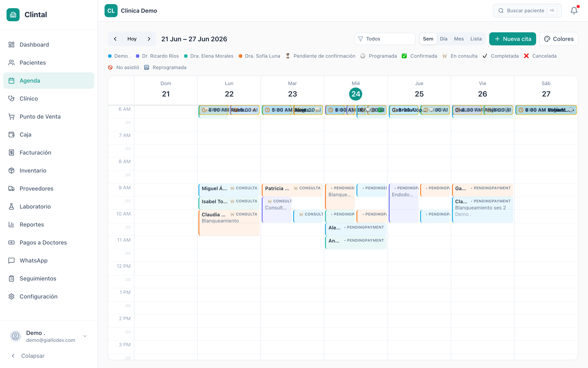This screenshot has width=588, height=368.
Task: Open Configuración settings
Action: tap(49, 297)
